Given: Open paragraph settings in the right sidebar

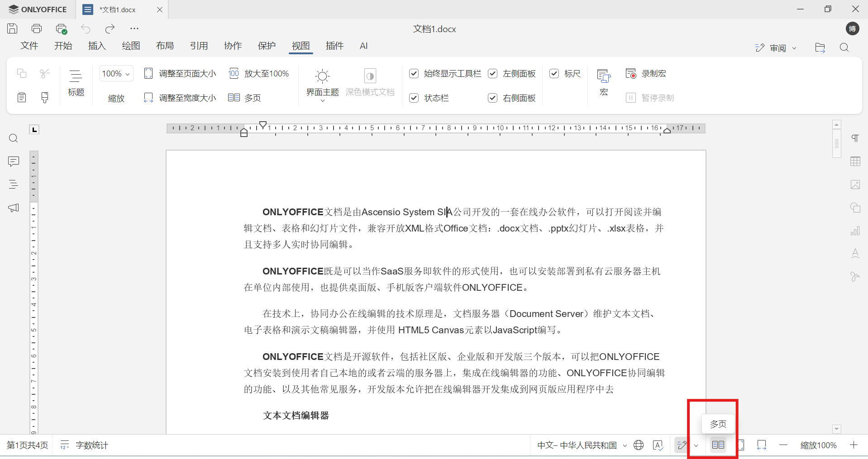Looking at the screenshot, I should tap(855, 138).
